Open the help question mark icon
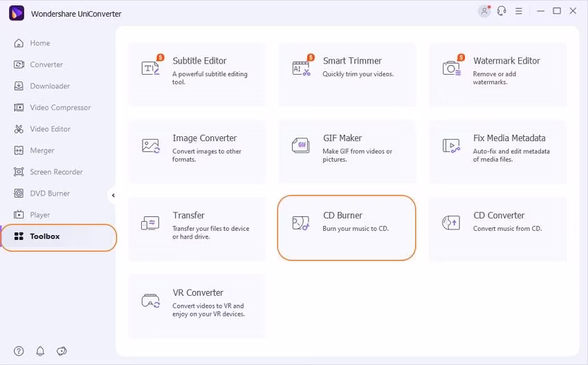The width and height of the screenshot is (588, 365). pyautogui.click(x=19, y=351)
